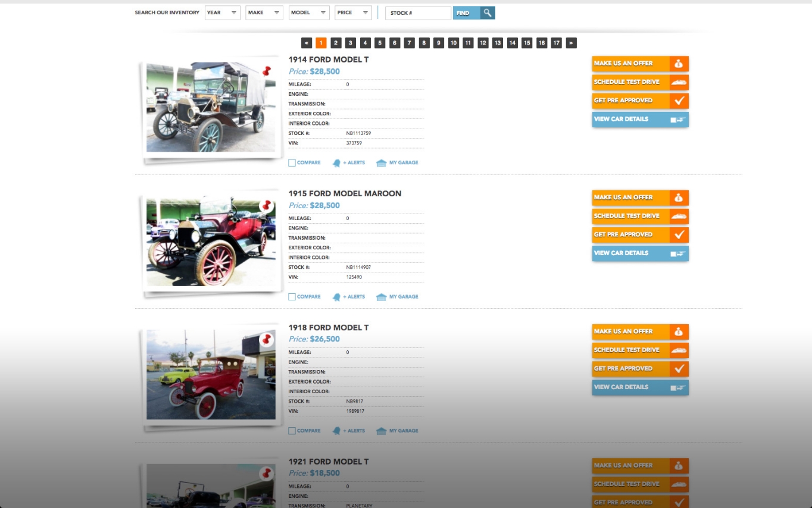Screen dimensions: 812x508
Task: Click pushpin icon on 1915 Ford photo
Action: pos(266,206)
